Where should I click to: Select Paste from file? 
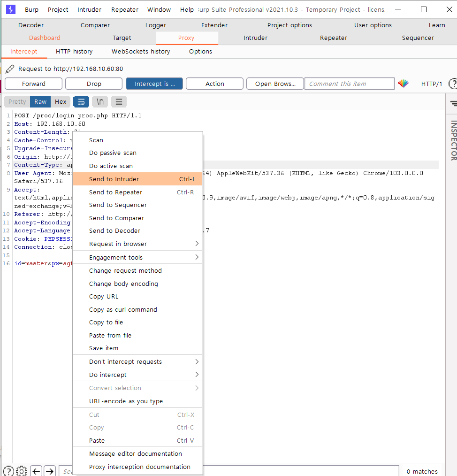137,336
